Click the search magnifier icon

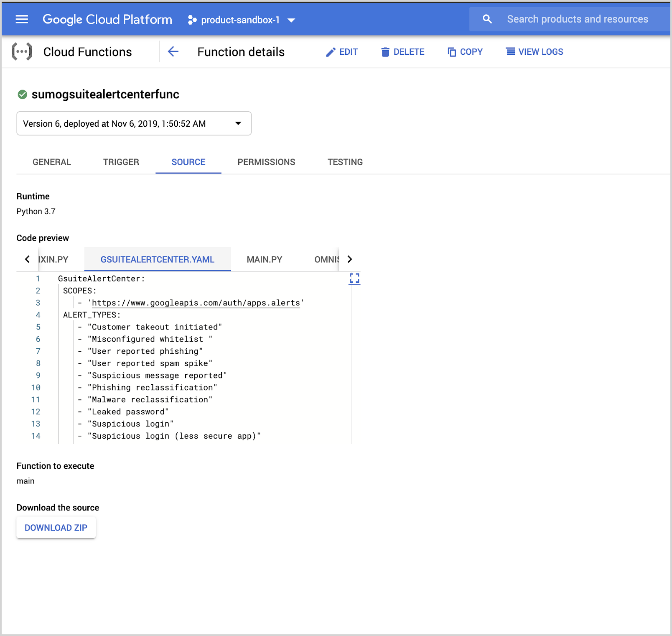coord(487,19)
